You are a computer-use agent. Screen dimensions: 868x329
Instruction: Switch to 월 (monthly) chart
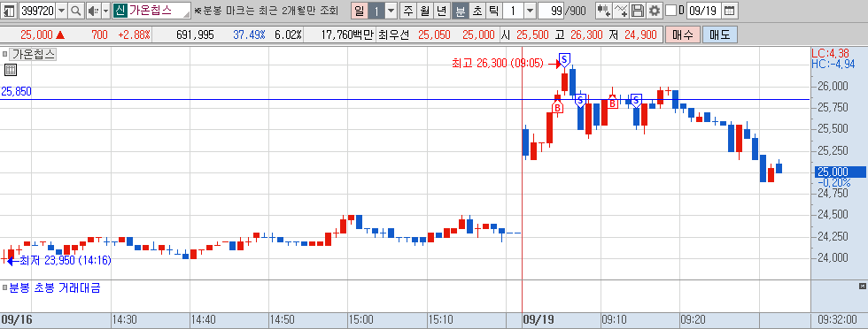coord(425,10)
